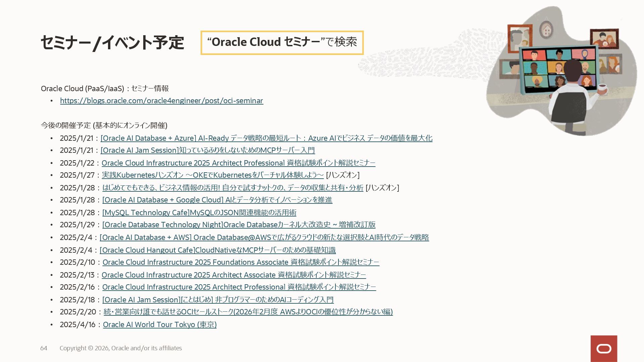Open the Oracle AI World Tour Tokyo link
This screenshot has width=644, height=362.
pos(160,324)
